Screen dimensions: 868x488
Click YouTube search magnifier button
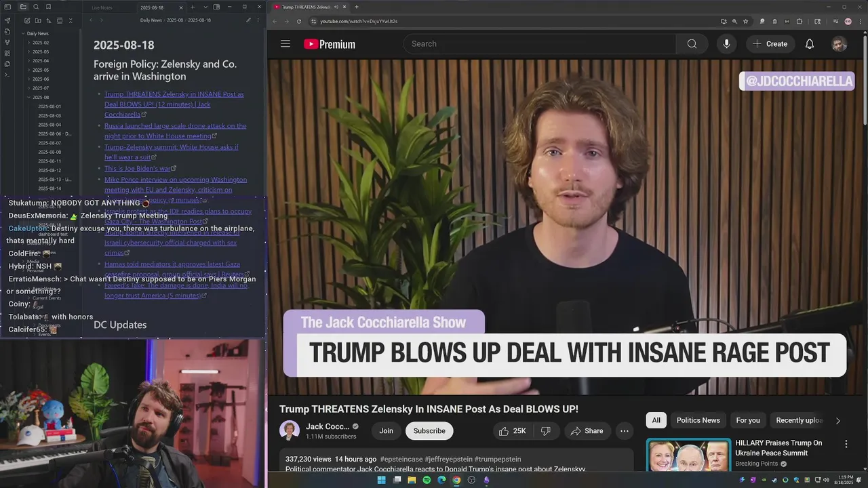pos(692,44)
